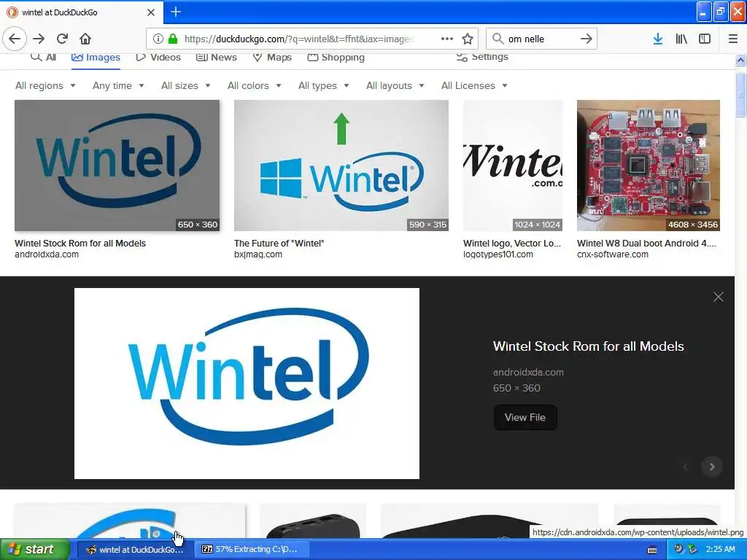Show site information icon in address bar
The height and width of the screenshot is (560, 747).
[x=158, y=39]
